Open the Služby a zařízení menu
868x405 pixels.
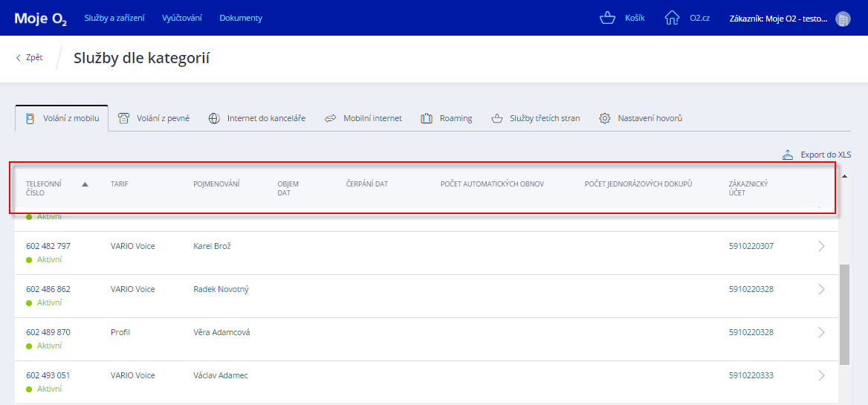(114, 18)
